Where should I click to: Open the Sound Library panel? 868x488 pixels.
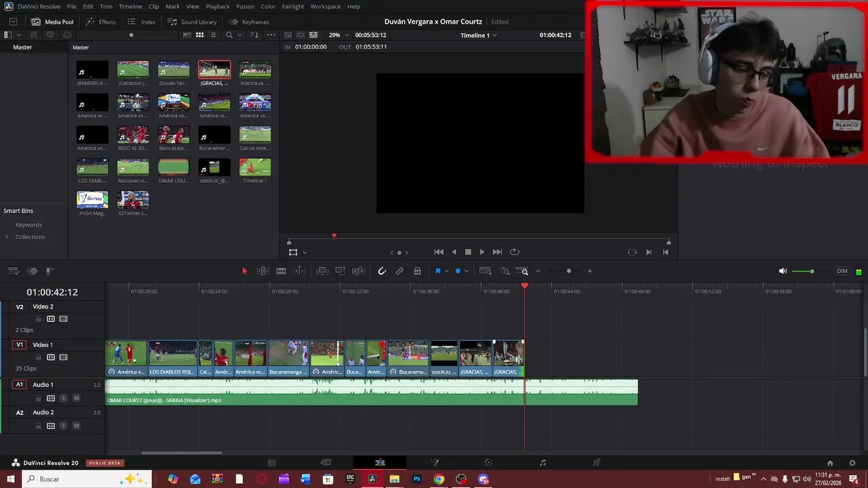[192, 22]
